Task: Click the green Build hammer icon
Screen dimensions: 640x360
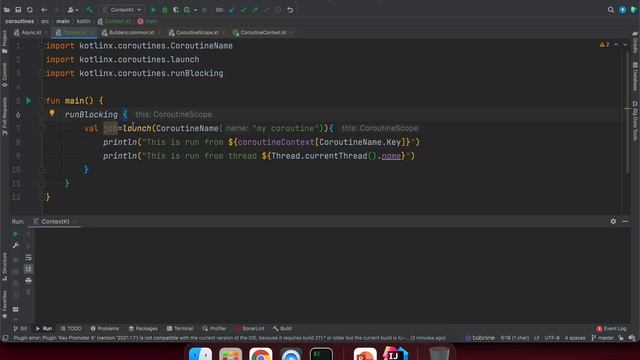Action: [x=89, y=10]
